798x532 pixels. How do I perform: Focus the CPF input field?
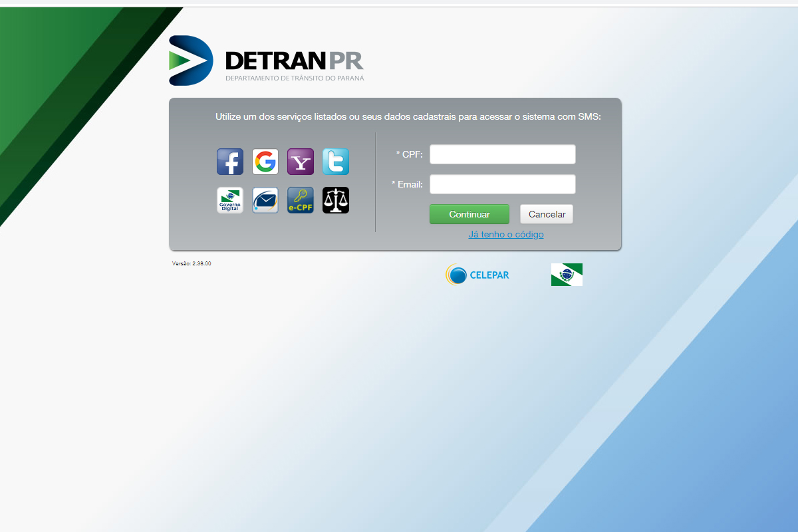coord(502,154)
